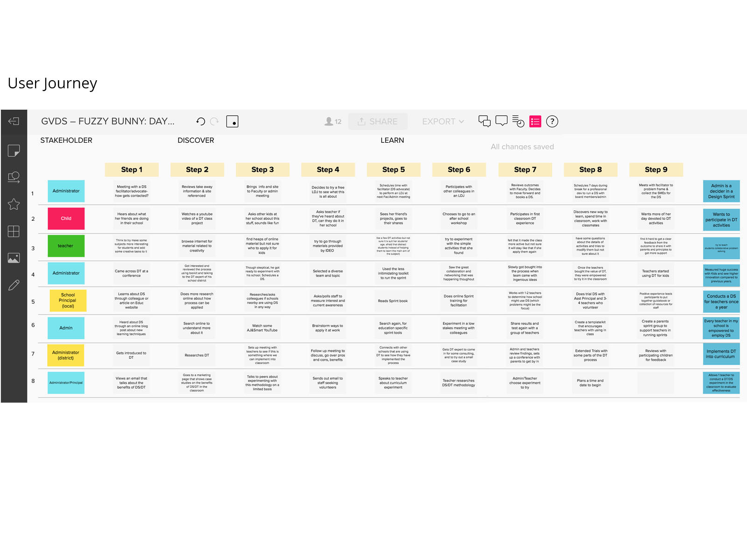This screenshot has width=747, height=560.
Task: Select the shapes and connector tool
Action: 14,176
